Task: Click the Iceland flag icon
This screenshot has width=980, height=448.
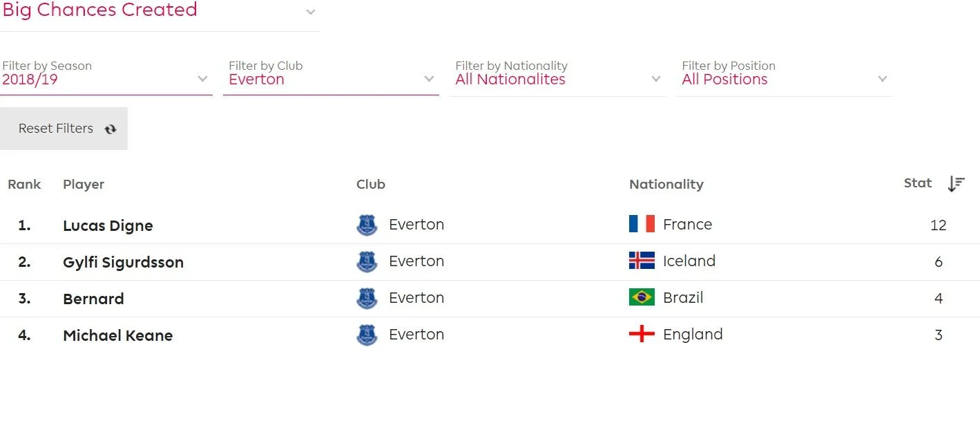Action: coord(642,261)
